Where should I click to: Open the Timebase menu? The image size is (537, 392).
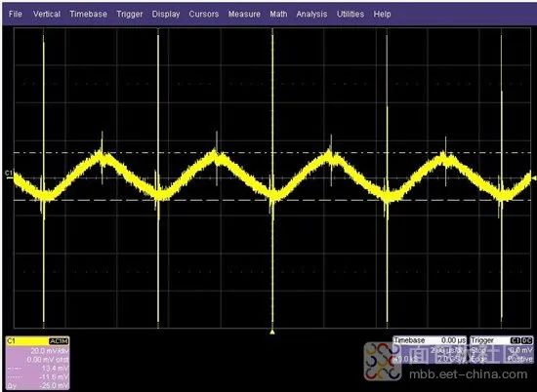click(88, 14)
